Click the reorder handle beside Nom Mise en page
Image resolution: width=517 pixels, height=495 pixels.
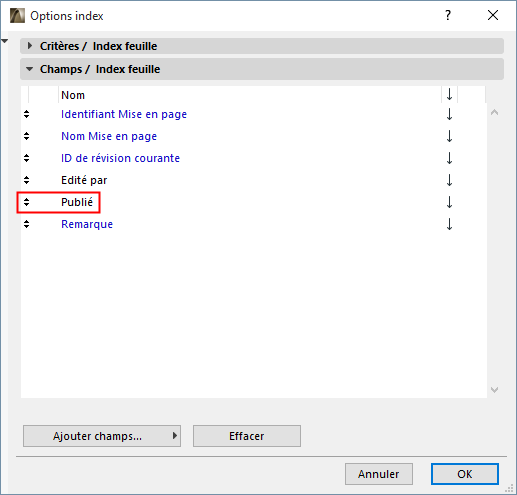tap(26, 136)
